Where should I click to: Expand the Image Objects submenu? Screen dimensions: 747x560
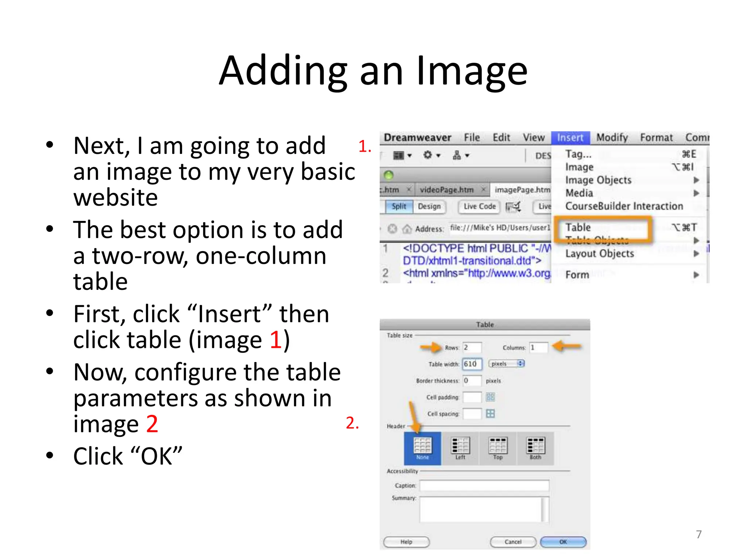pyautogui.click(x=696, y=180)
